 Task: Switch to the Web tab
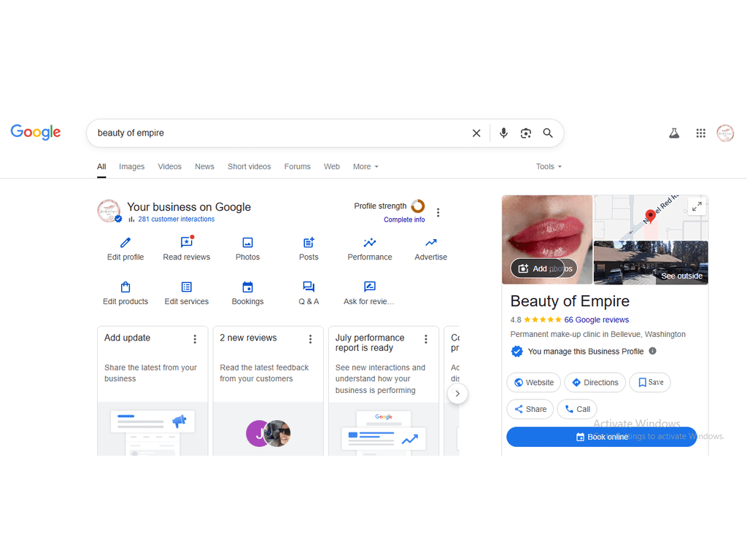click(x=332, y=167)
